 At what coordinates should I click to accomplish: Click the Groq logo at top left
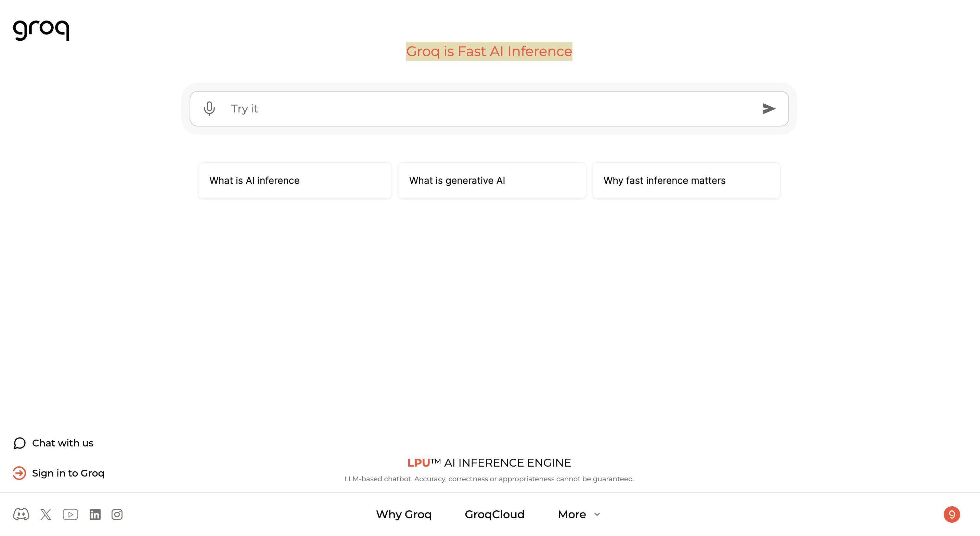(41, 30)
